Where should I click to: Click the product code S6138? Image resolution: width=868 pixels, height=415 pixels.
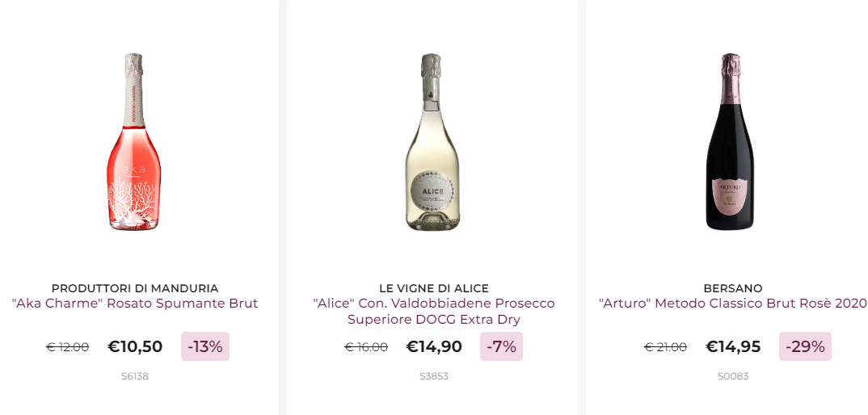click(135, 376)
